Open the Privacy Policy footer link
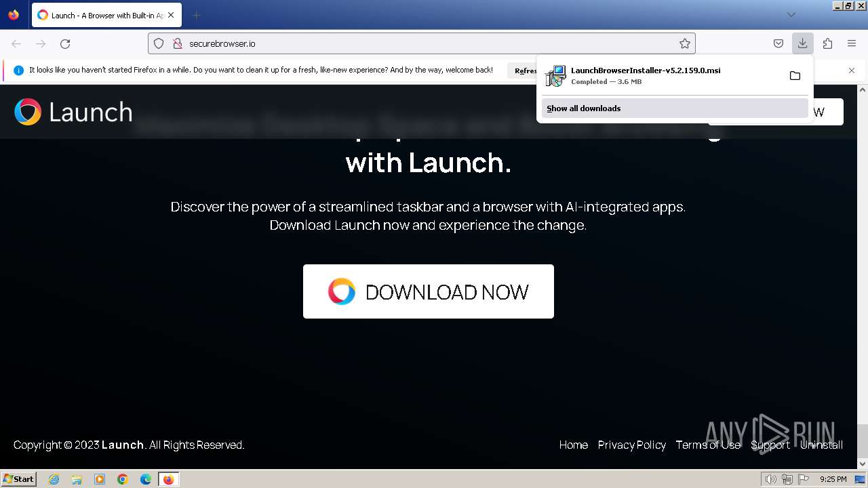868x488 pixels. (x=632, y=445)
